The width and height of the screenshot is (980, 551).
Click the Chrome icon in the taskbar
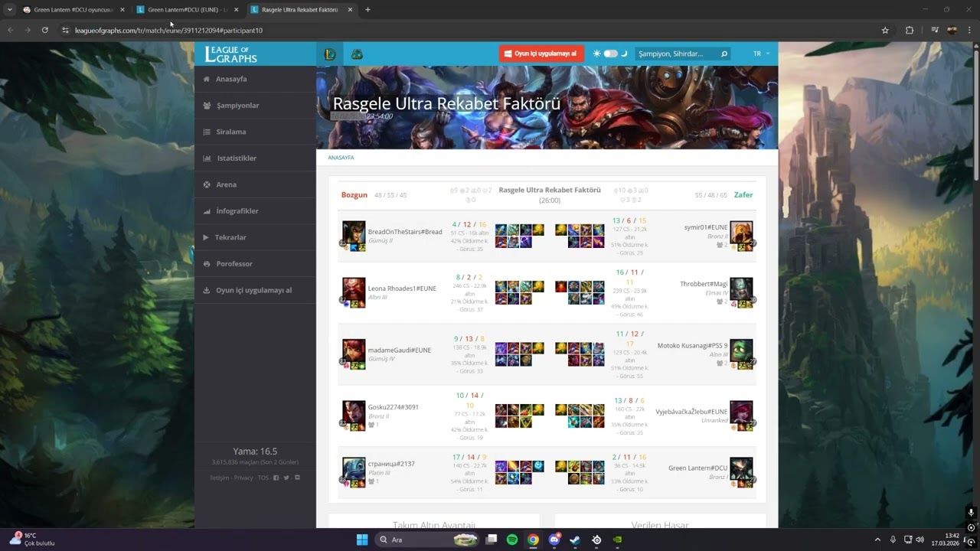(x=533, y=540)
